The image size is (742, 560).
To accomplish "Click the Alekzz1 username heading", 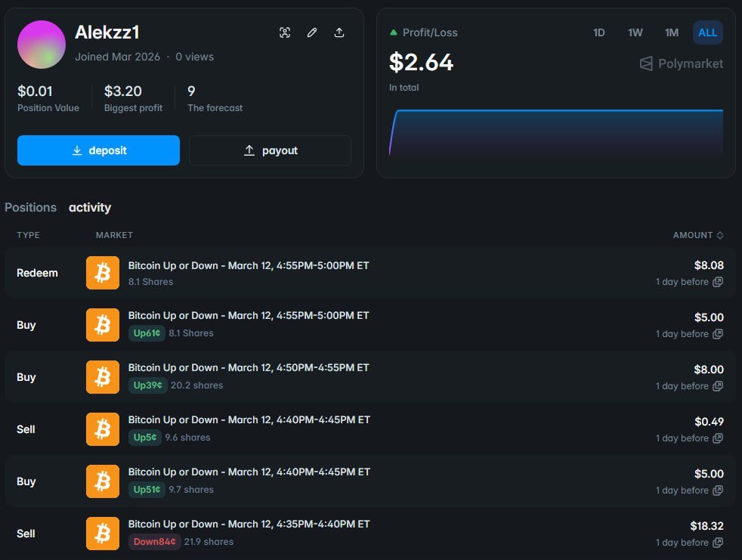I will point(107,32).
